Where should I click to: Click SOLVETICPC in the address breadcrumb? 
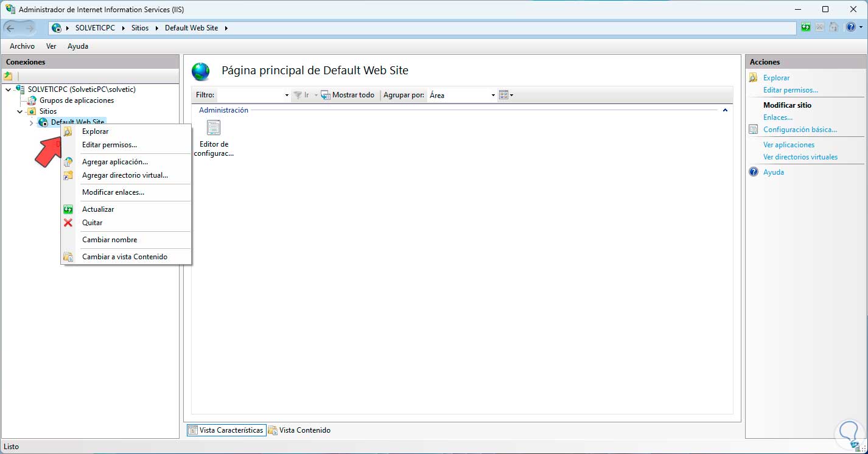pos(95,28)
